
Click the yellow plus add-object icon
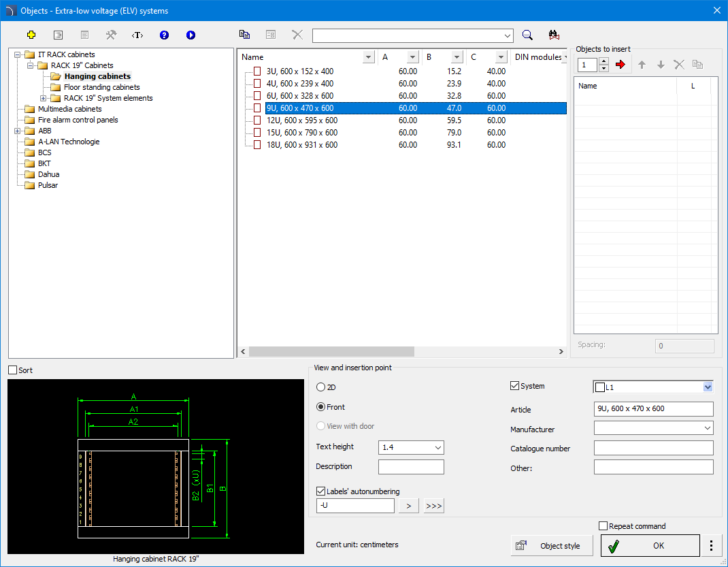tap(31, 35)
